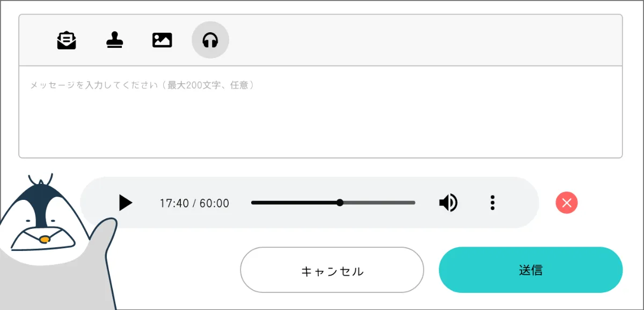Click the red X to remove the audio

coord(567,203)
